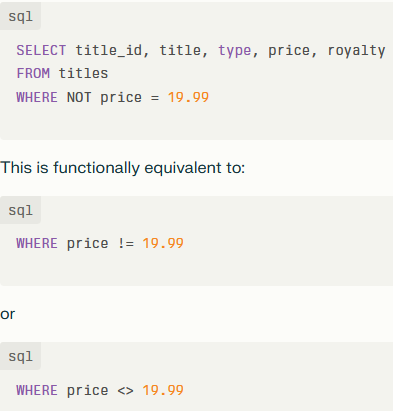Click the 19.99 value after <>
This screenshot has height=411, width=393.
click(x=163, y=390)
